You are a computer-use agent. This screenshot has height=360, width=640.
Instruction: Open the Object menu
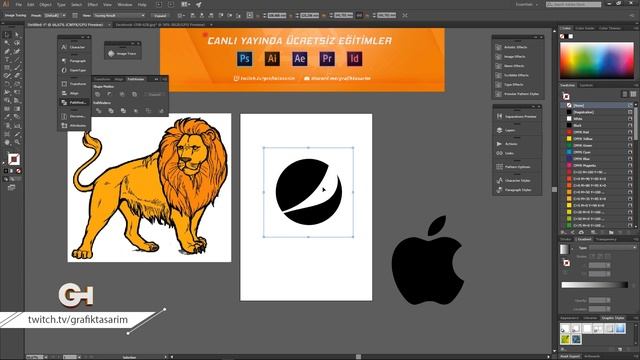[45, 4]
